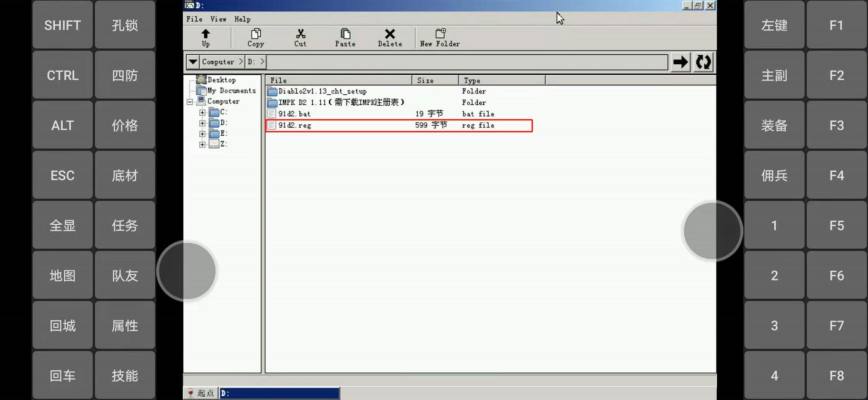Tap the F8 overlay key
The height and width of the screenshot is (400, 868).
837,376
